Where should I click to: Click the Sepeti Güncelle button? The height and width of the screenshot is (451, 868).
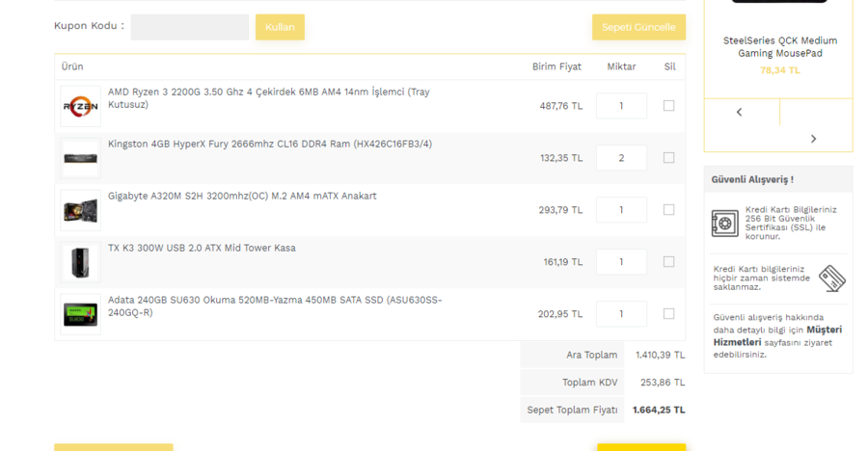pyautogui.click(x=638, y=27)
